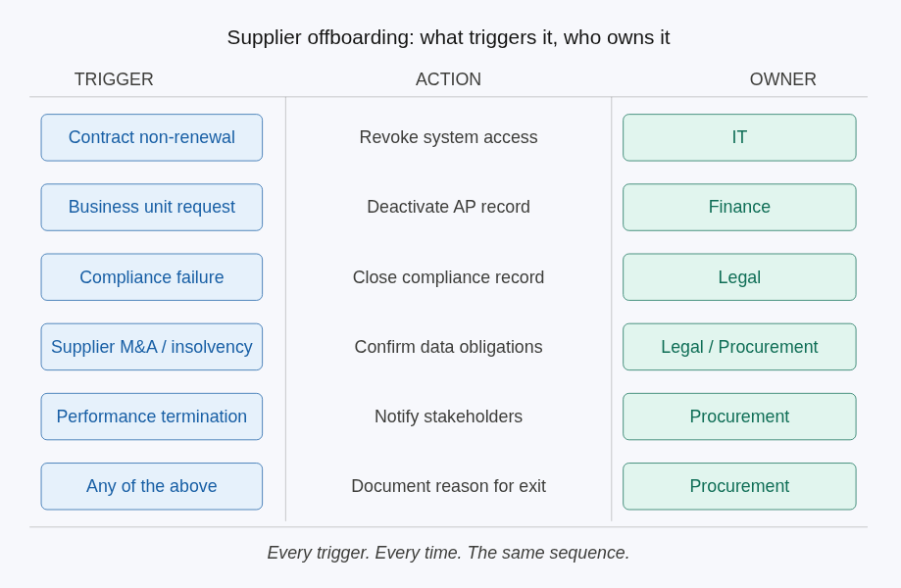901x588 pixels.
Task: Click the Legal owner box
Action: 739,277
